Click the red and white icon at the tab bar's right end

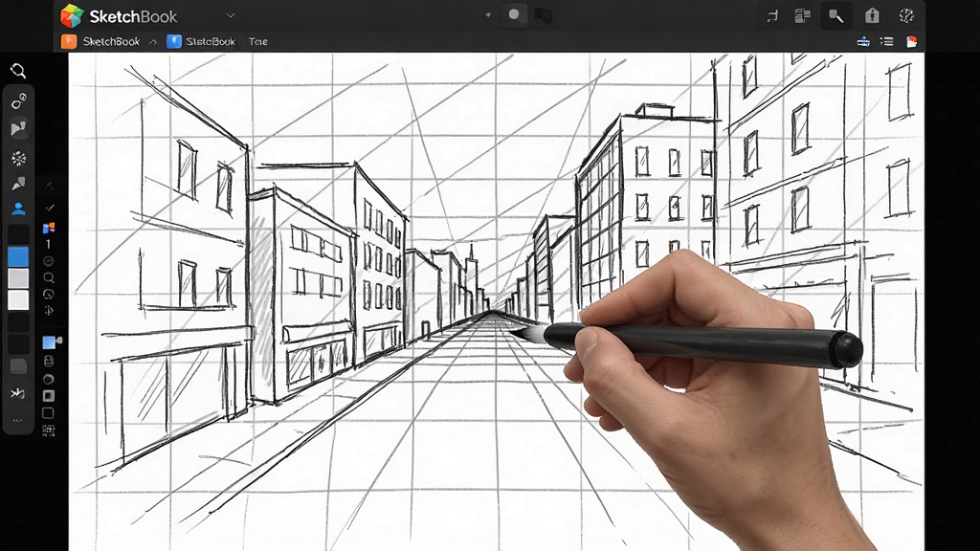click(911, 42)
